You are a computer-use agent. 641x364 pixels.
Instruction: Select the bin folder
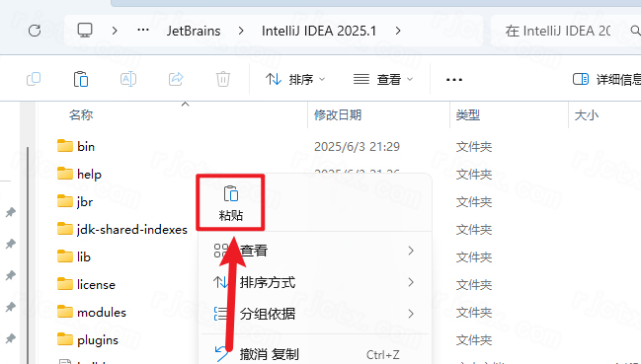86,147
